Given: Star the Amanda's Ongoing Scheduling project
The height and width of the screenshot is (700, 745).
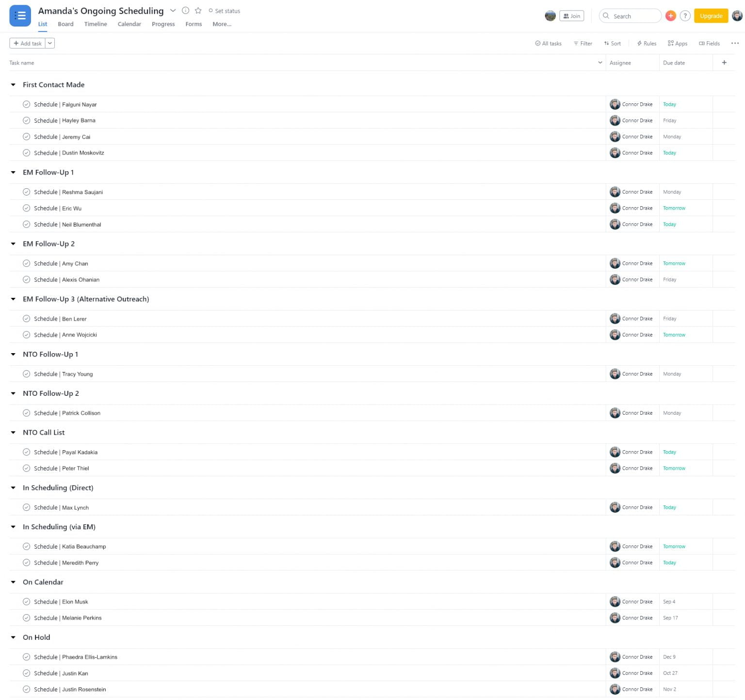Looking at the screenshot, I should pos(198,10).
